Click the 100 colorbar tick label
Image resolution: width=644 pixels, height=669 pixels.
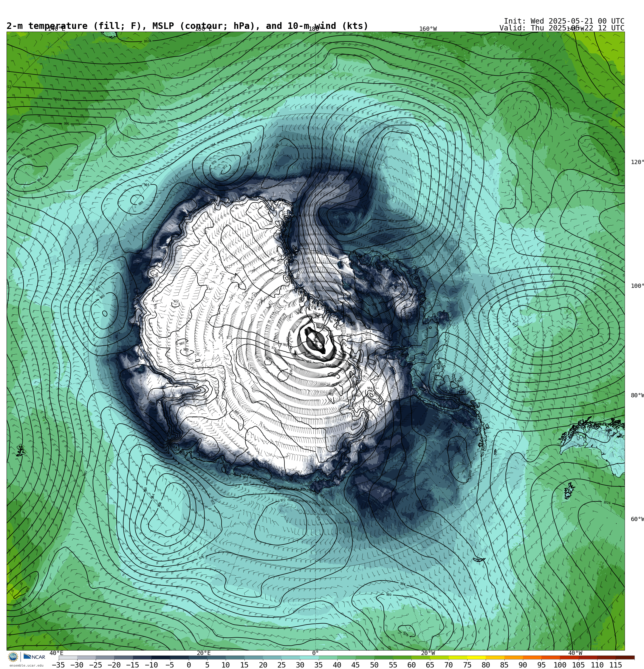point(560,665)
